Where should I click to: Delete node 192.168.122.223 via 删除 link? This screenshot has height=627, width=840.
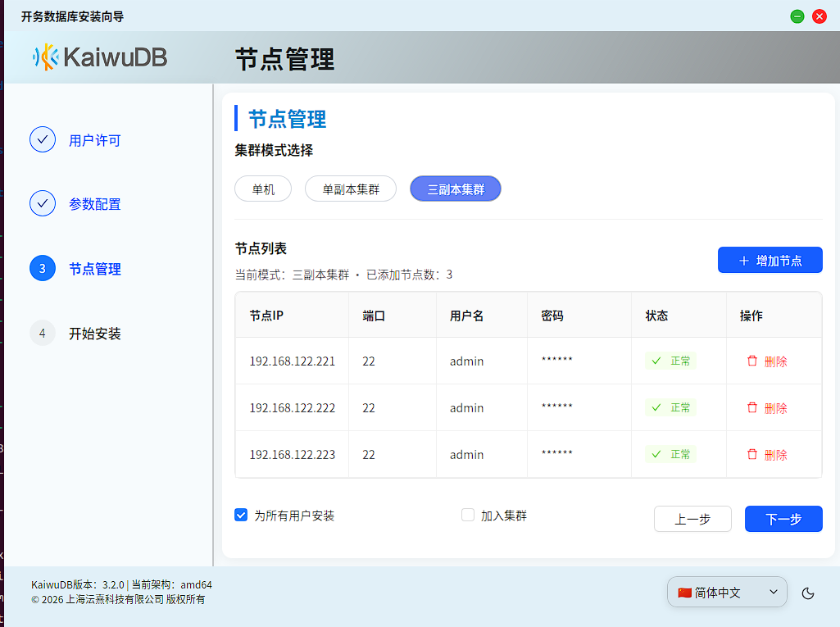click(x=776, y=455)
